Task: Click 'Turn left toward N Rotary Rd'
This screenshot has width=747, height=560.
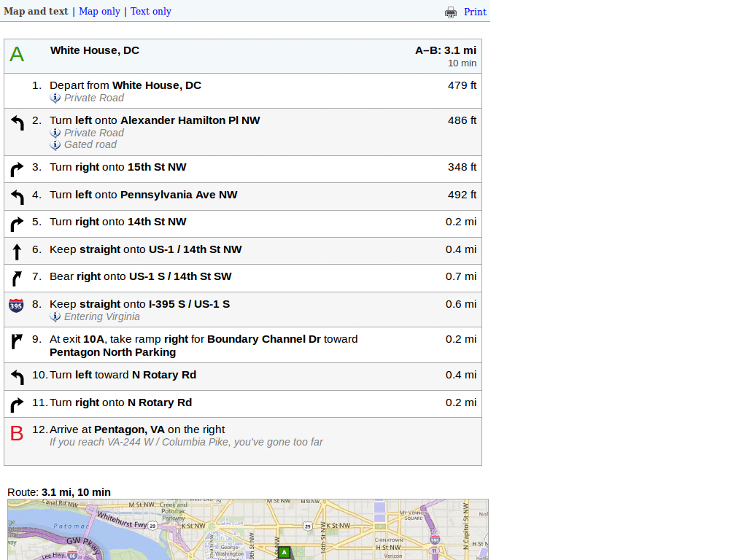Action: (x=123, y=376)
